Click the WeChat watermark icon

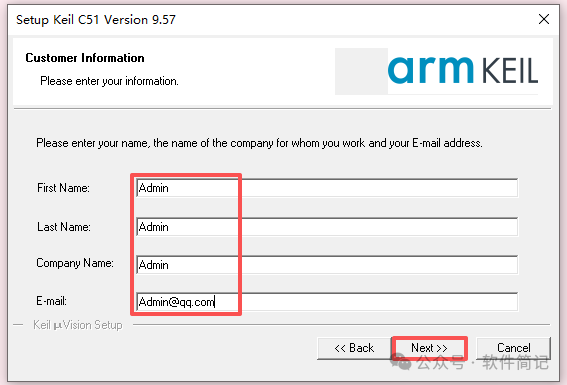(x=401, y=362)
